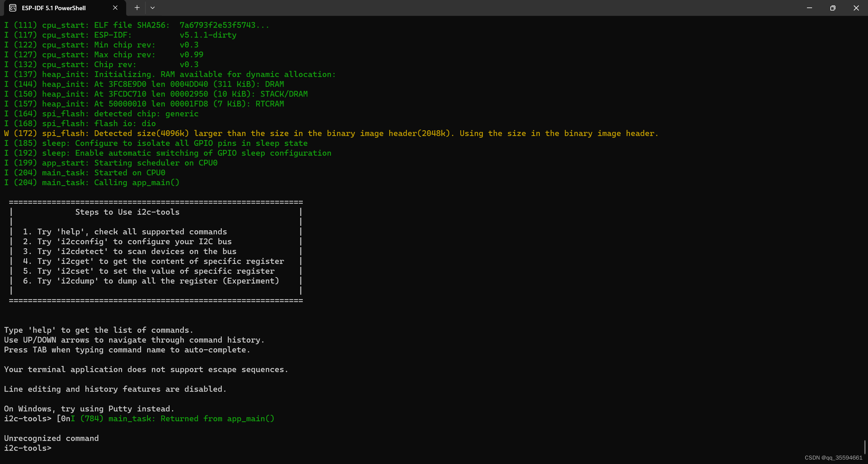Click the yellow spi_flash warning line
The width and height of the screenshot is (868, 464).
331,133
